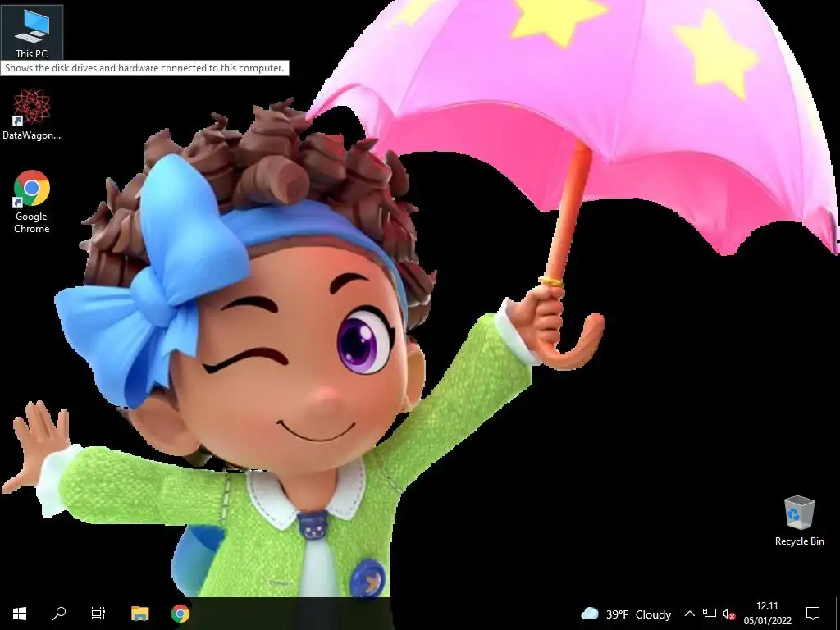
Task: Launch File Explorer from the taskbar
Action: point(139,614)
